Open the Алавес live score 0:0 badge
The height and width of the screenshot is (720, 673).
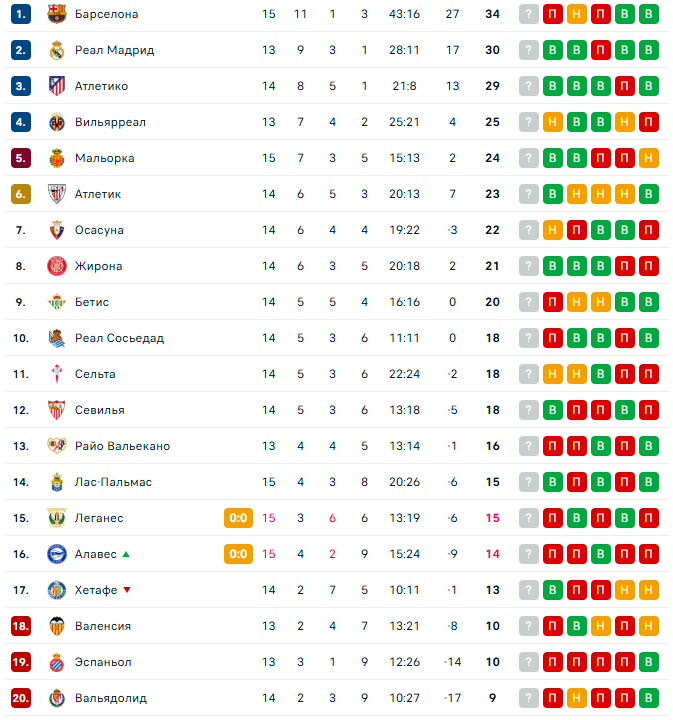pyautogui.click(x=238, y=554)
